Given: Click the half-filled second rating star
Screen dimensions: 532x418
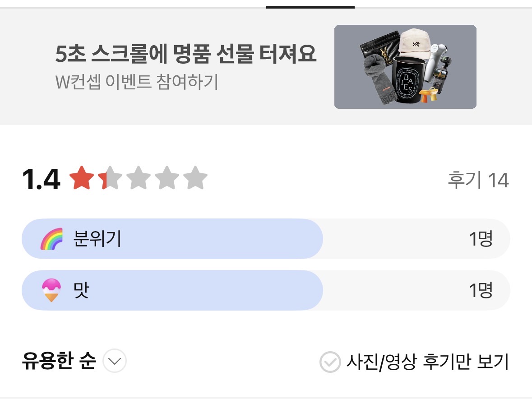Looking at the screenshot, I should (x=109, y=178).
